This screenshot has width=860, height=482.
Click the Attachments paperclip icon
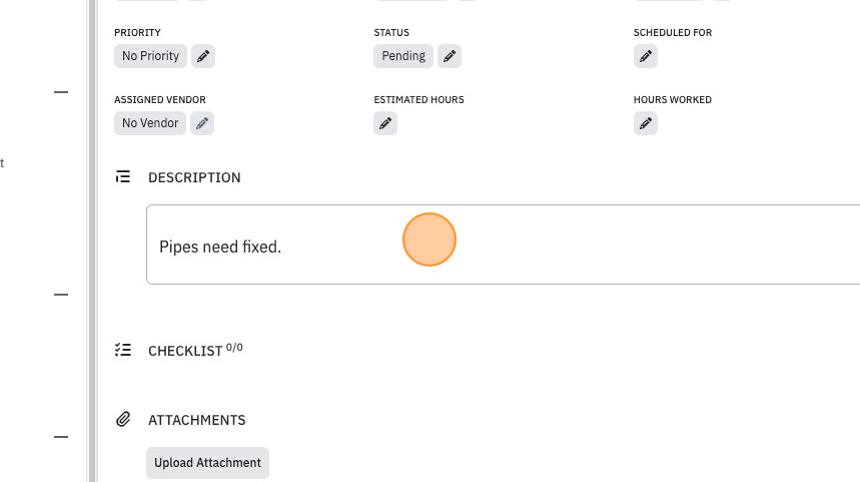(x=123, y=419)
